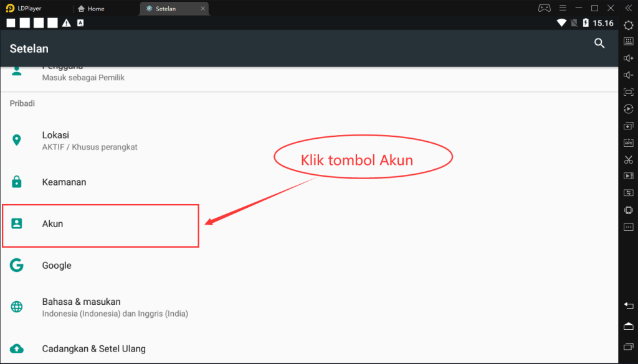The height and width of the screenshot is (364, 638).
Task: Click the Wi-Fi status icon
Action: click(x=562, y=23)
